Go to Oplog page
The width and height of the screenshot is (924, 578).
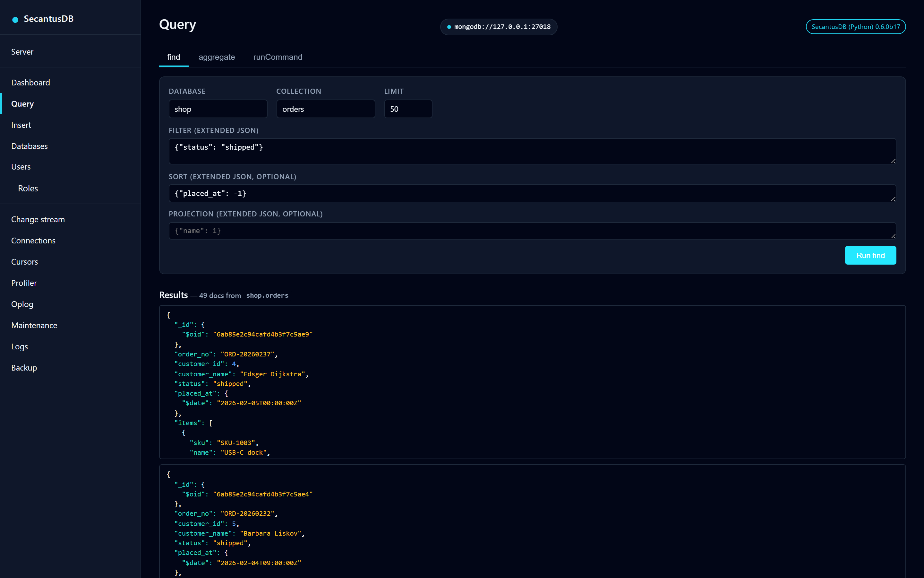tap(22, 304)
